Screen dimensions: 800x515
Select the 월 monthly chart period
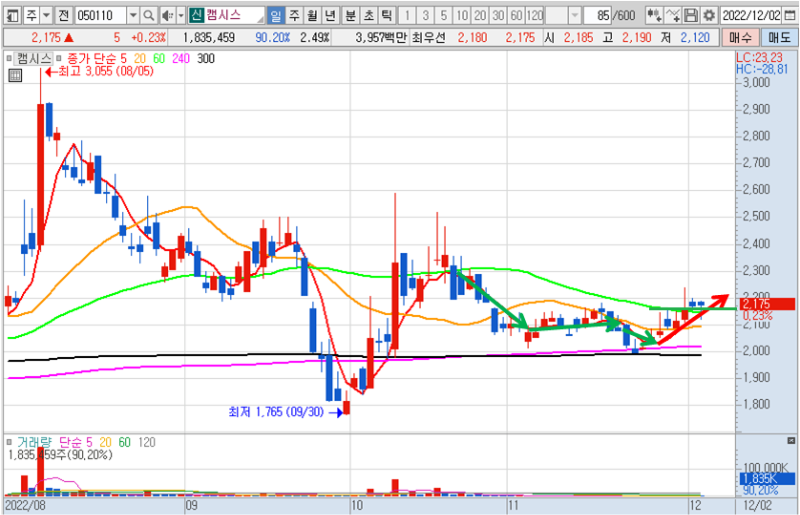[312, 16]
